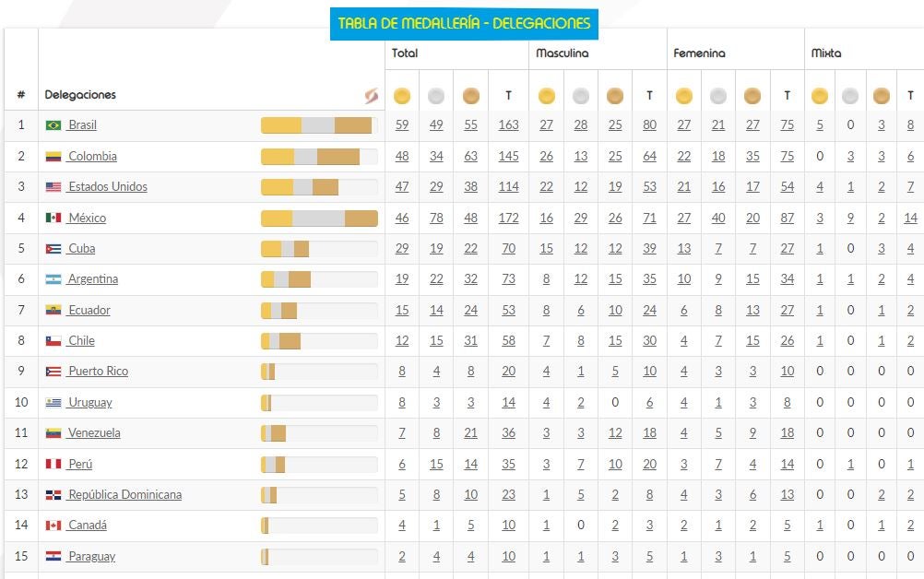This screenshot has height=579, width=924.
Task: Click the Femenina column group header
Action: click(699, 53)
